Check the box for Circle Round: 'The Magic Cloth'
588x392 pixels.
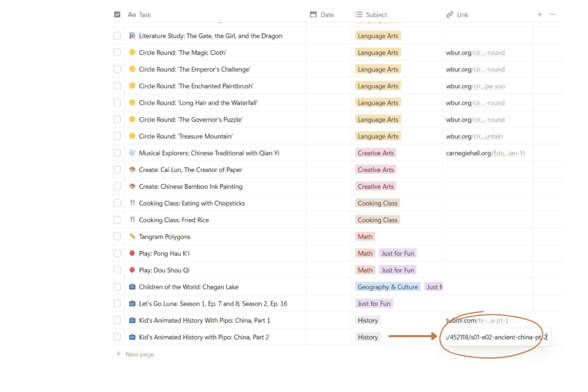click(x=117, y=53)
